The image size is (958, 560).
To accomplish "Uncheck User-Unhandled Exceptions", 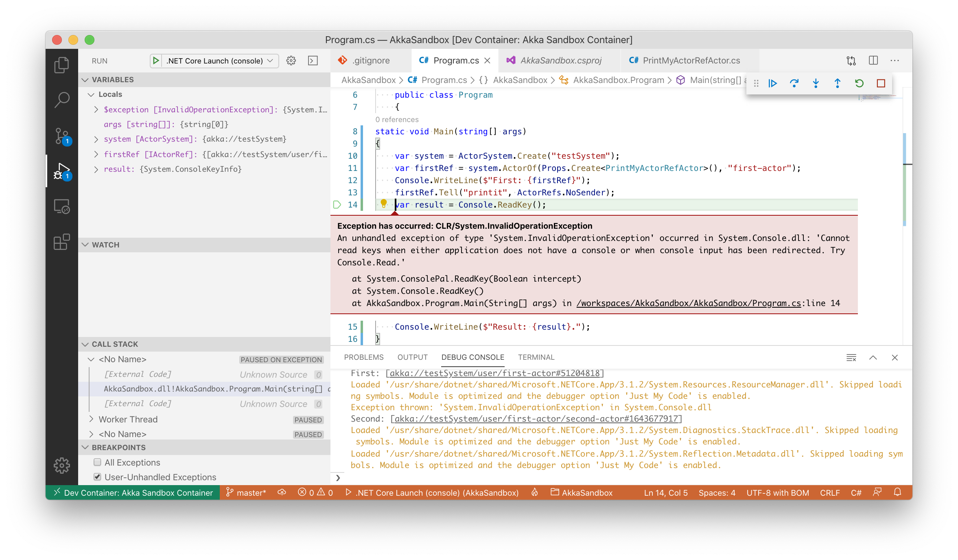I will (x=97, y=477).
